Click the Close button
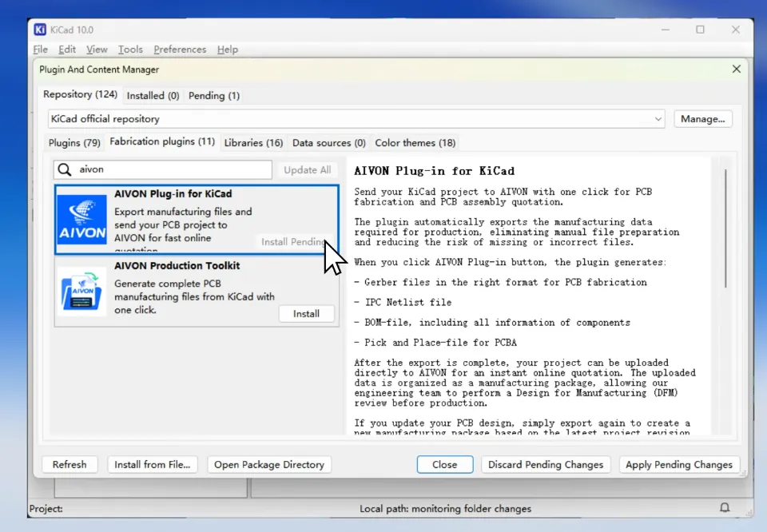This screenshot has width=767, height=532. click(x=445, y=465)
